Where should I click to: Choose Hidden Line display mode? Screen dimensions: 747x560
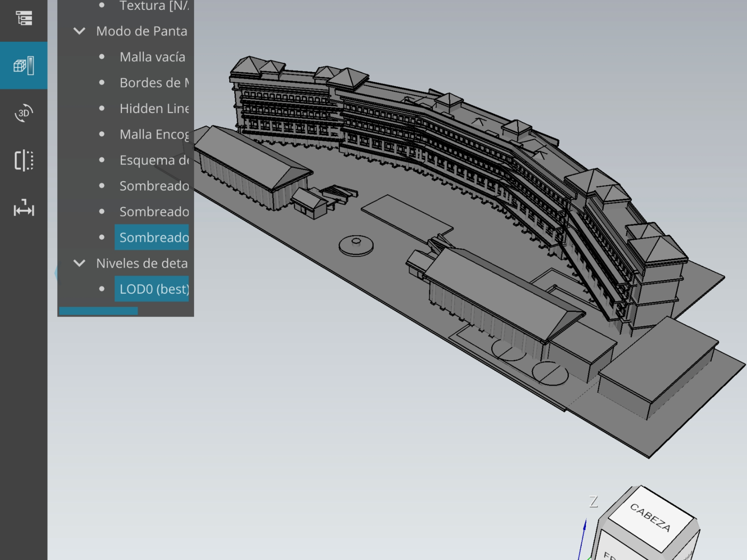[154, 109]
